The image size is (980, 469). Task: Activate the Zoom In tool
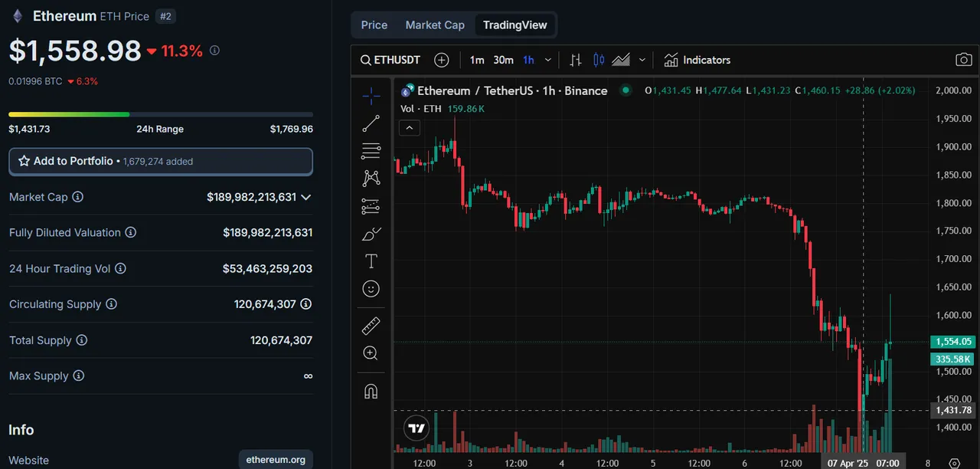(x=371, y=353)
